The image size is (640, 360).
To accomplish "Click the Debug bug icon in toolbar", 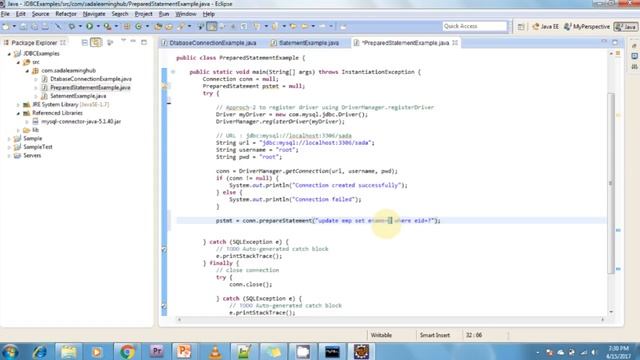I will coord(72,26).
